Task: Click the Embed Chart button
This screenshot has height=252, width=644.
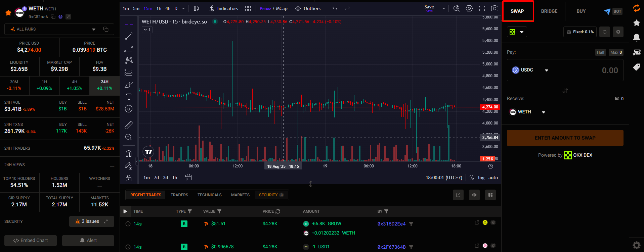Action: (x=31, y=241)
